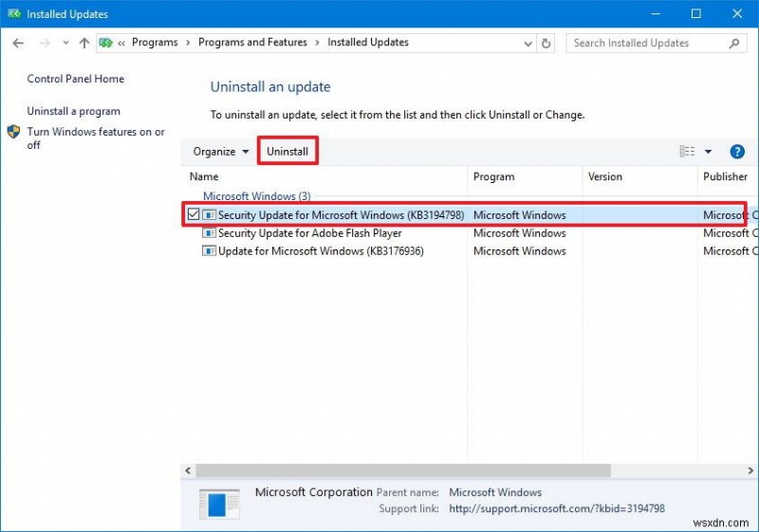Select Update for Microsoft Windows (KB3176936)
This screenshot has width=759, height=532.
(x=321, y=251)
